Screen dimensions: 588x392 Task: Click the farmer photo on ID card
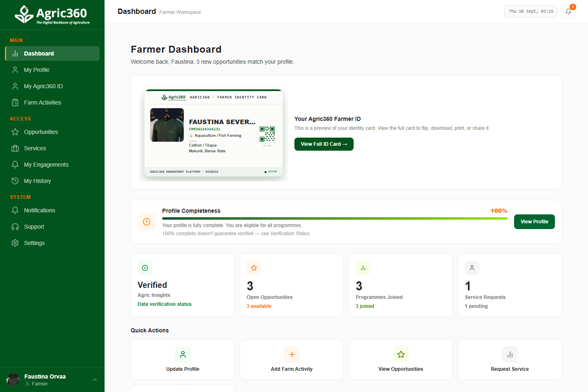pos(167,125)
